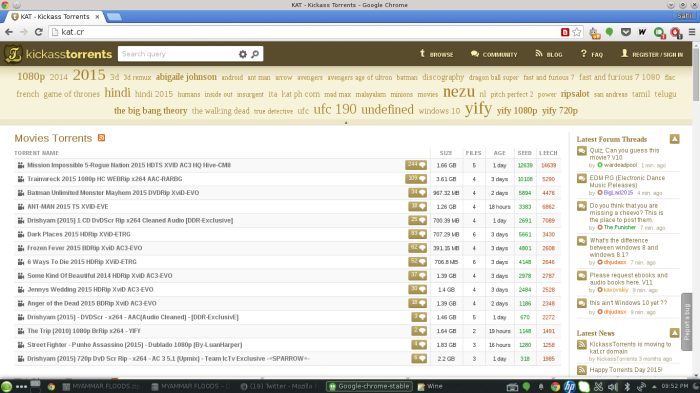
Task: Collapse Latest News panel
Action: (674, 333)
